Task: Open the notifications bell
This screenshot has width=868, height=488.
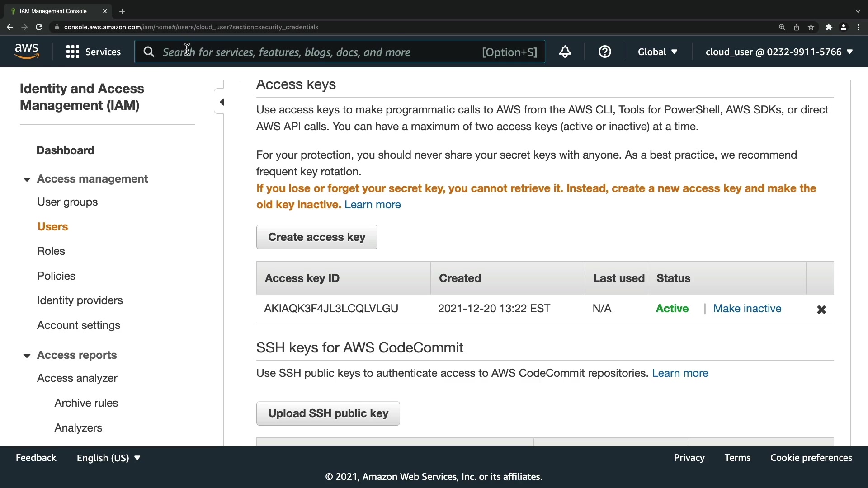Action: [x=565, y=52]
